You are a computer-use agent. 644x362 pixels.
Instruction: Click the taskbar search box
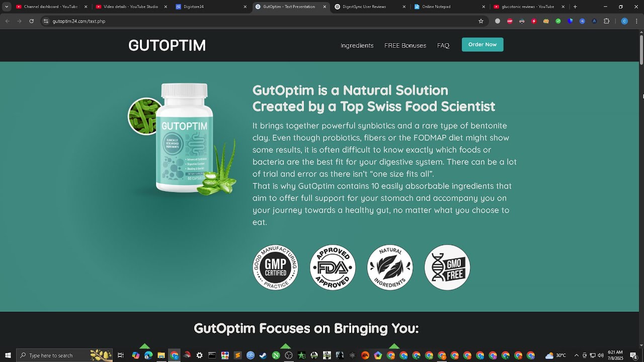pos(65,355)
